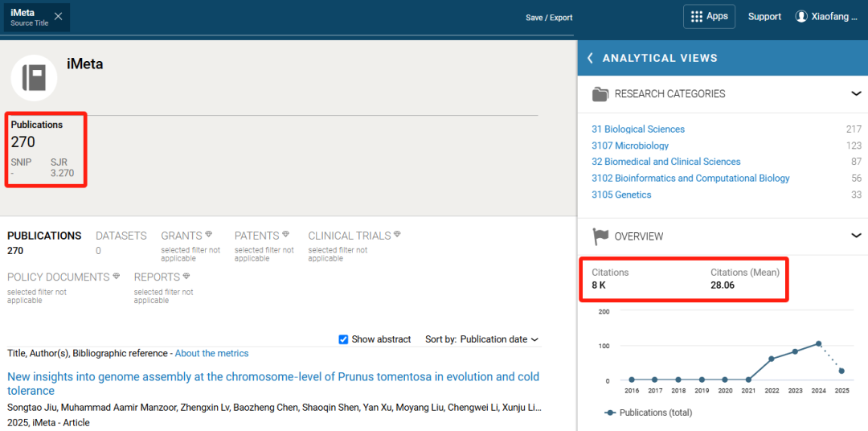Viewport: 868px width, 431px height.
Task: Click the SJR 3.270 metric
Action: coord(62,173)
